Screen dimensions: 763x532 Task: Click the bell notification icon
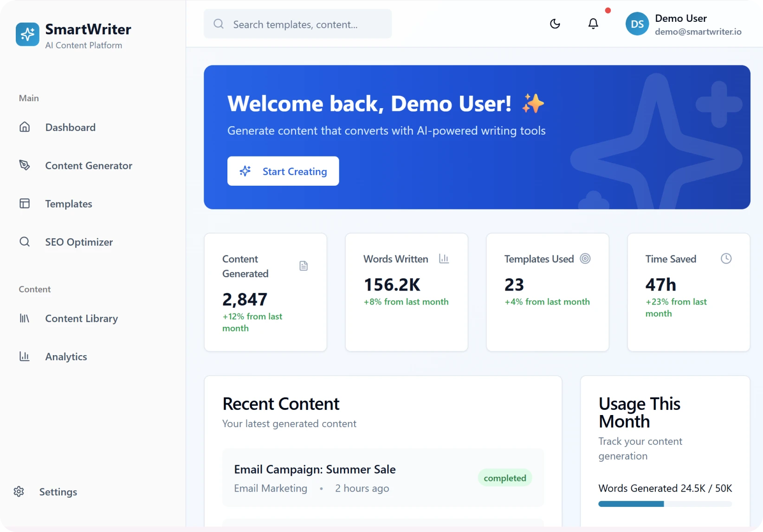click(593, 23)
